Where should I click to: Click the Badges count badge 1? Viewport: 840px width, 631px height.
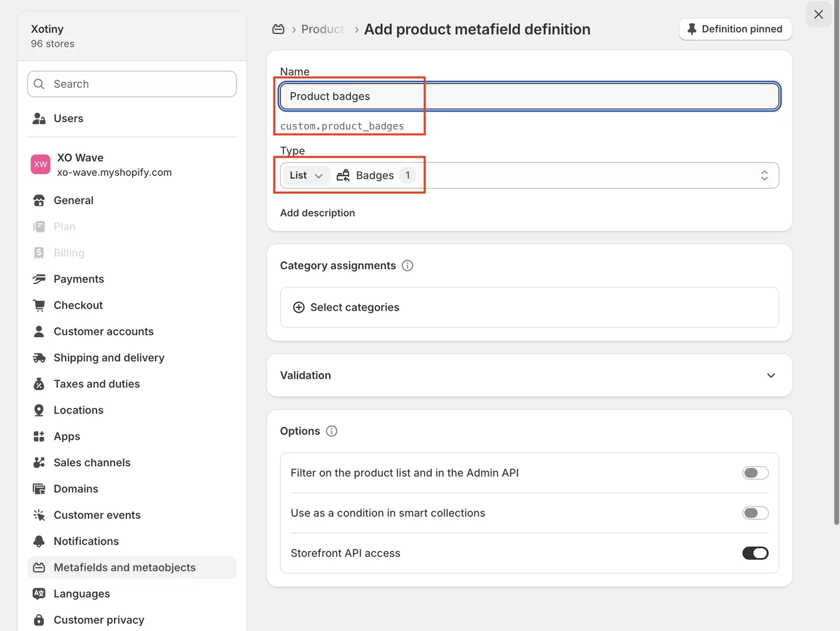pyautogui.click(x=407, y=175)
